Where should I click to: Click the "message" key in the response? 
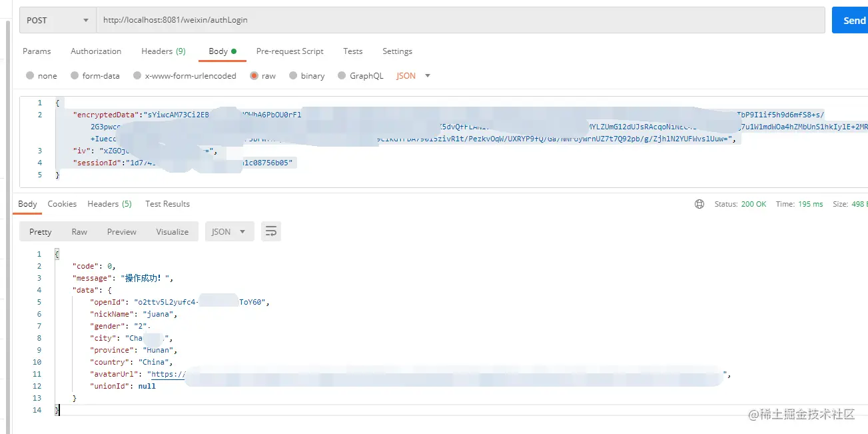click(92, 278)
